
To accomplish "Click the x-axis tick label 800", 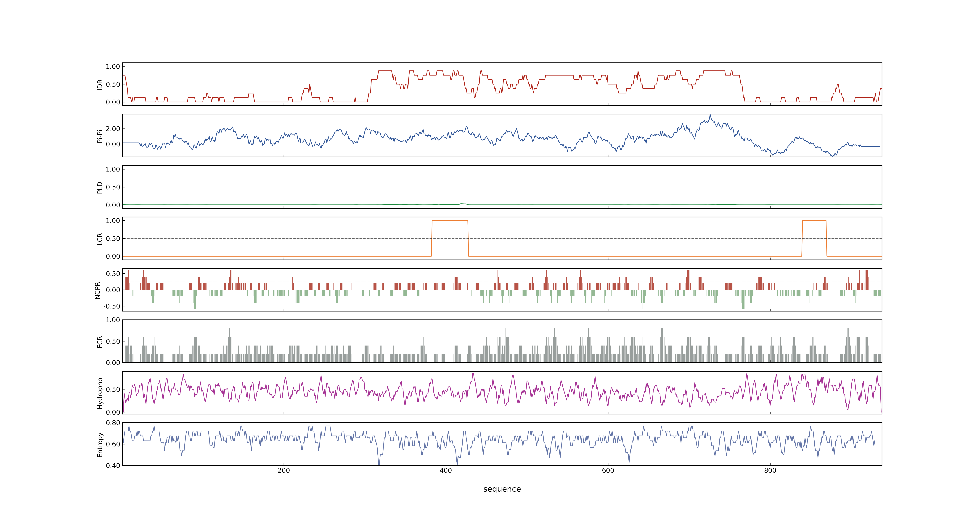I will pos(770,470).
